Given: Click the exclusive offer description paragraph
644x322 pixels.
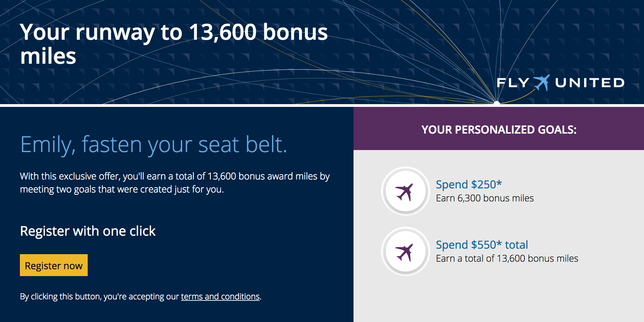Looking at the screenshot, I should 175,183.
